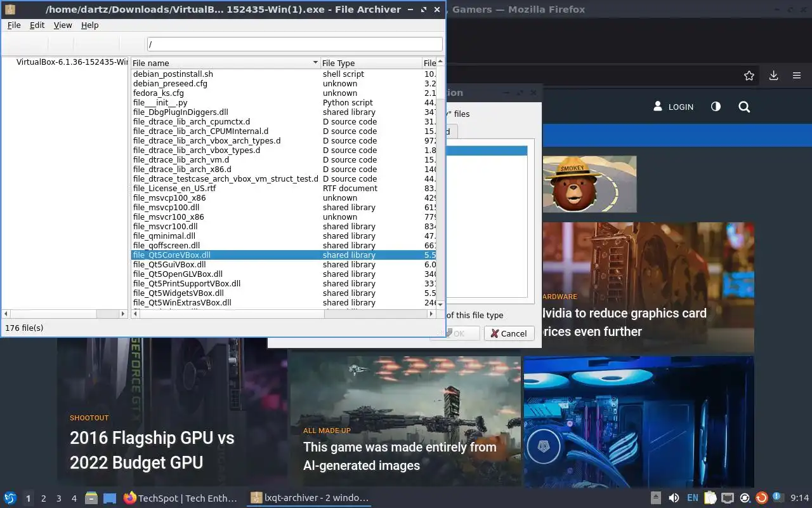Open the File menu in File Archiver
The image size is (812, 508).
click(x=14, y=25)
